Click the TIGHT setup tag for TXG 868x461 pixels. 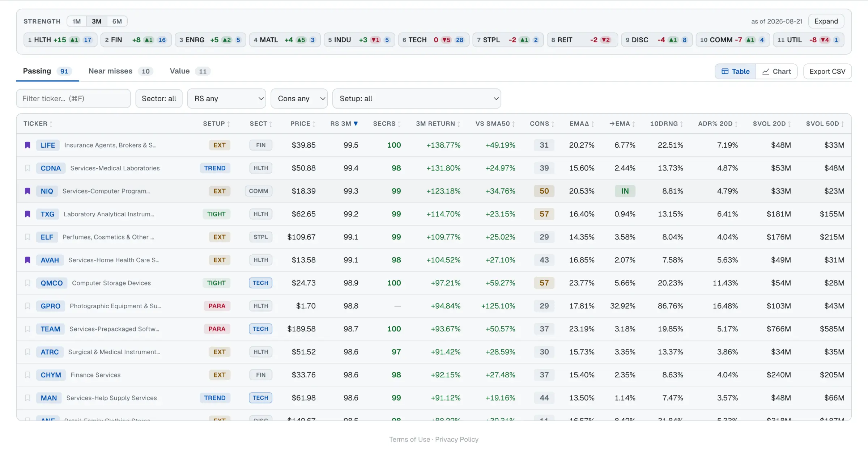[216, 214]
